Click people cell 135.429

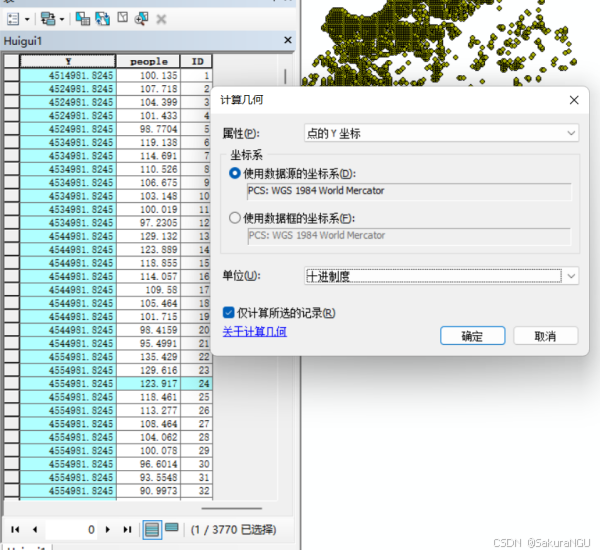pos(148,357)
